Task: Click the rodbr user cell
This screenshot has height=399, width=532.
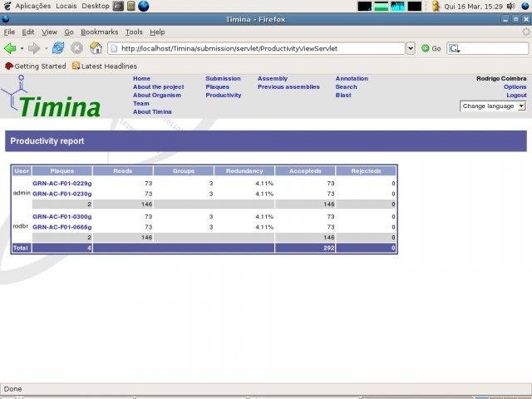Action: click(x=20, y=226)
